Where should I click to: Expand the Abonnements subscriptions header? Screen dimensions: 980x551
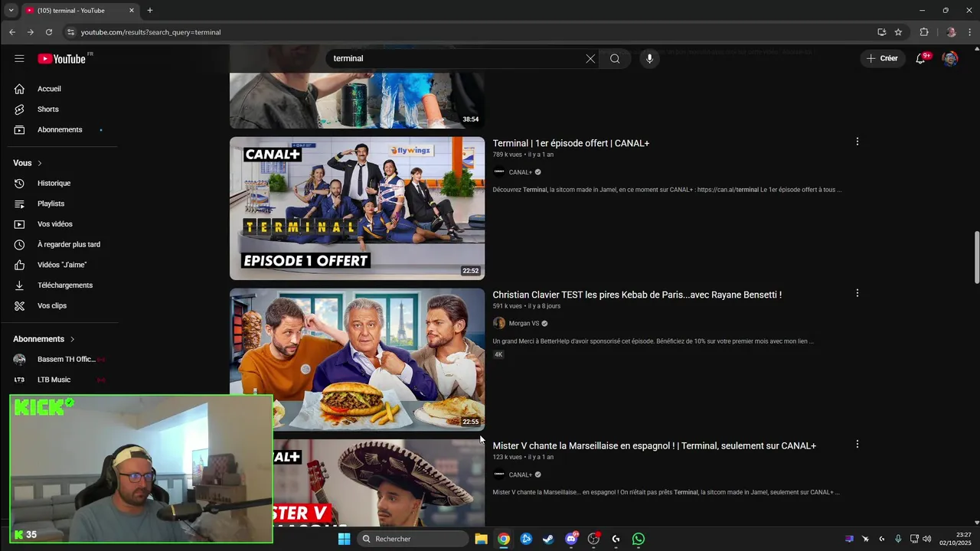coord(44,339)
